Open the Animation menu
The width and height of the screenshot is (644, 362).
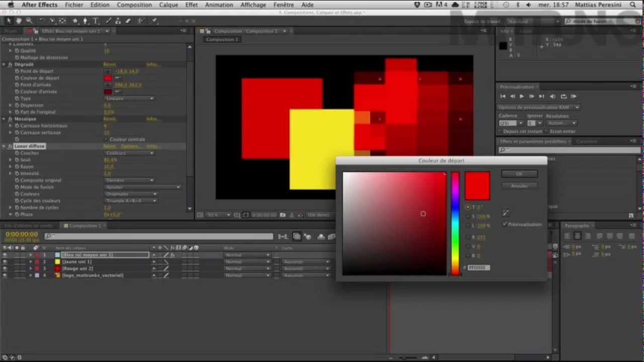(219, 5)
